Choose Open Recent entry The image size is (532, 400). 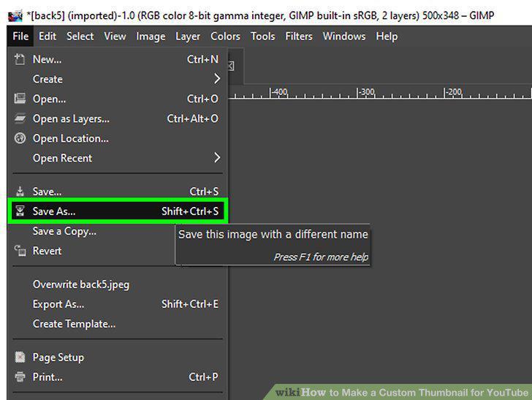118,158
